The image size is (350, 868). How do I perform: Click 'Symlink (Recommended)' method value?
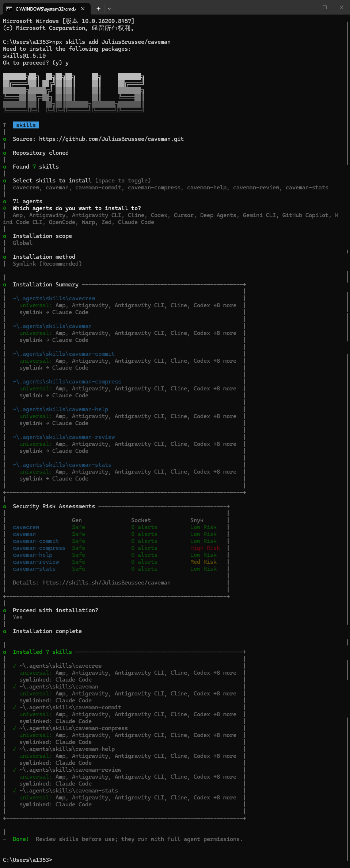pyautogui.click(x=47, y=264)
